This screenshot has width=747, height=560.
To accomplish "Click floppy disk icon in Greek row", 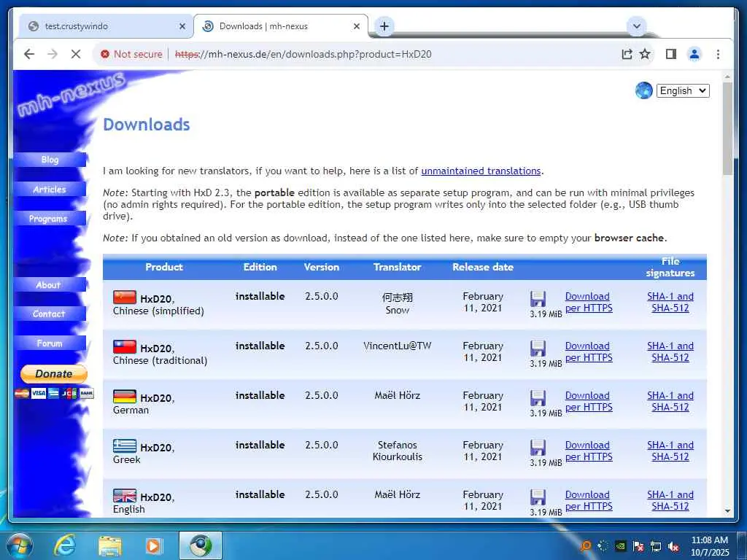I will point(538,448).
